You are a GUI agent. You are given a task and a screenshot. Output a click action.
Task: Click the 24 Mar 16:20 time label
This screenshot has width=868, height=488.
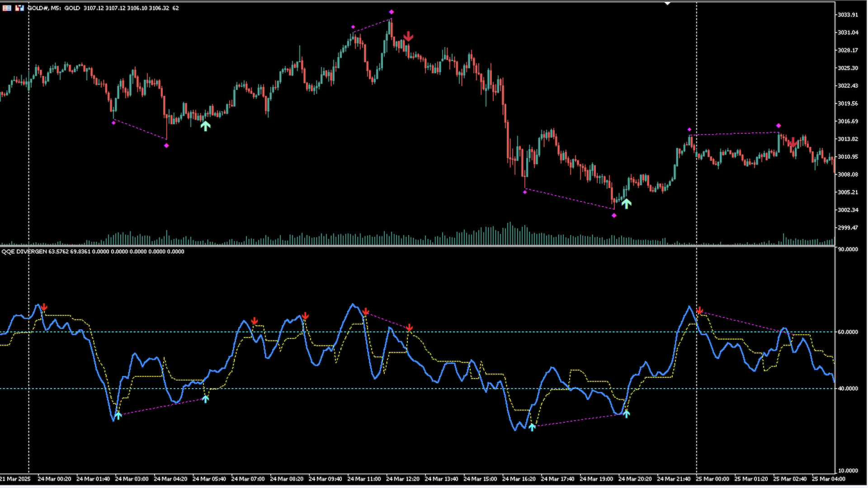click(519, 479)
